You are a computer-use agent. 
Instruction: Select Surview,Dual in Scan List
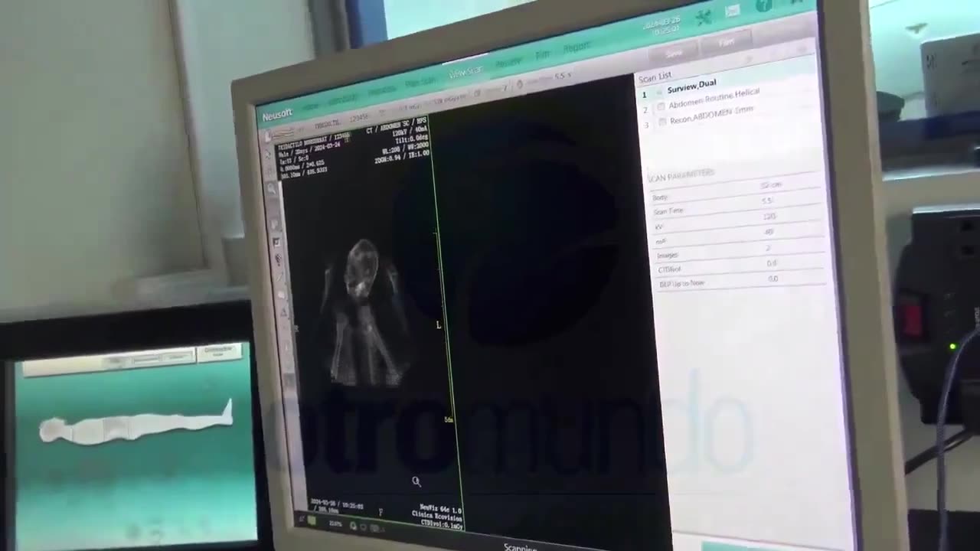pos(691,86)
